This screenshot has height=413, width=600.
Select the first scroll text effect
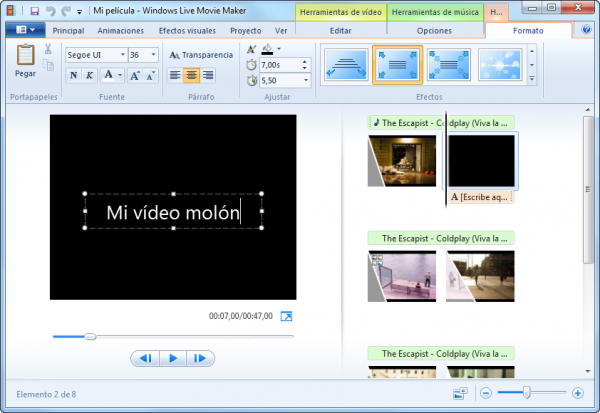click(x=346, y=65)
